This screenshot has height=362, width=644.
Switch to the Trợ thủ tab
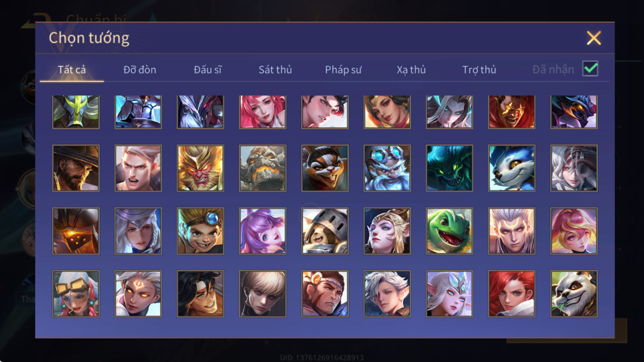(479, 70)
